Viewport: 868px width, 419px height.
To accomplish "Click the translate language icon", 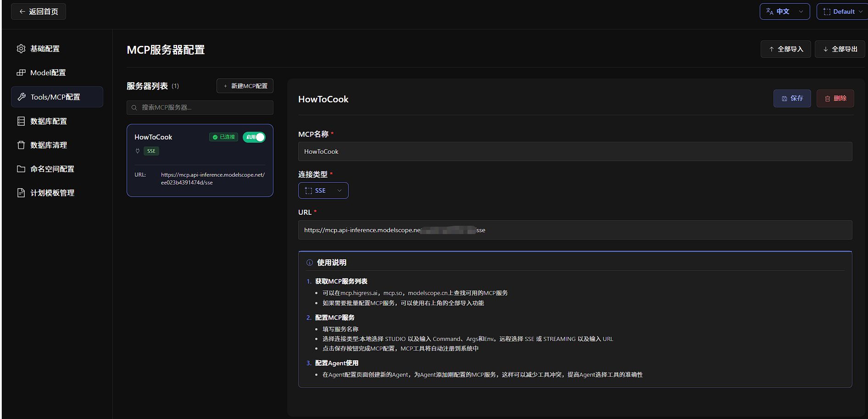I will coord(770,11).
